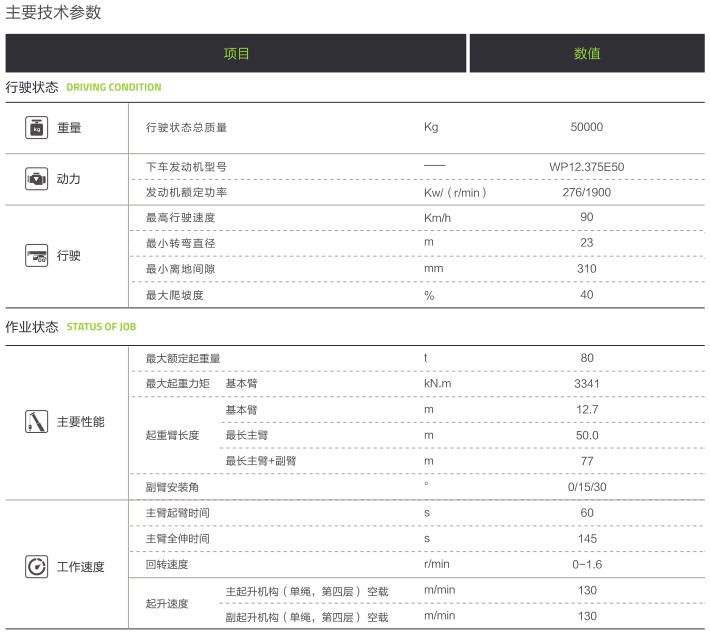710x640 pixels.
Task: Click the longest main boom value 50.0
Action: (x=587, y=435)
